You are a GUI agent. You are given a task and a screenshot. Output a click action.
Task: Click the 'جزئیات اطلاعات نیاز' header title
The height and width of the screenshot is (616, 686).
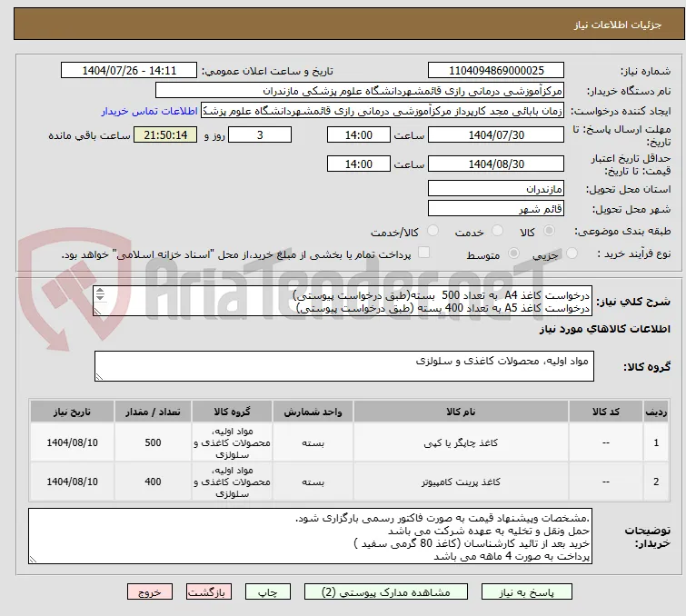tap(618, 25)
